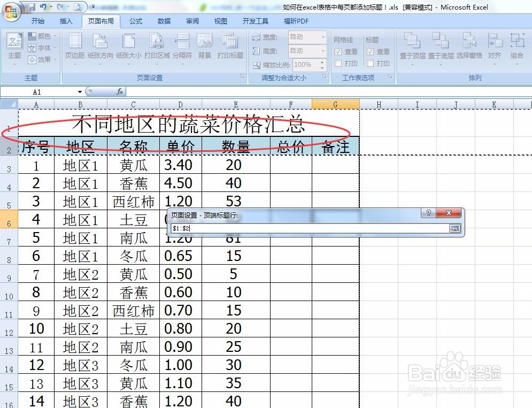Open the Name Box dropdown arrow

click(80, 92)
